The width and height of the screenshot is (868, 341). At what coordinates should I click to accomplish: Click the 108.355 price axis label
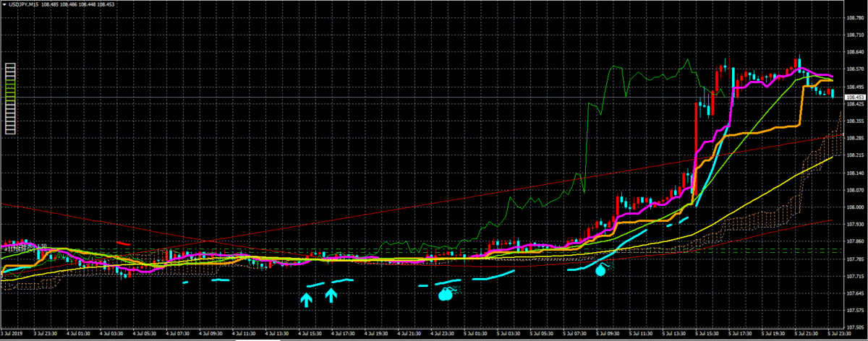pos(855,121)
